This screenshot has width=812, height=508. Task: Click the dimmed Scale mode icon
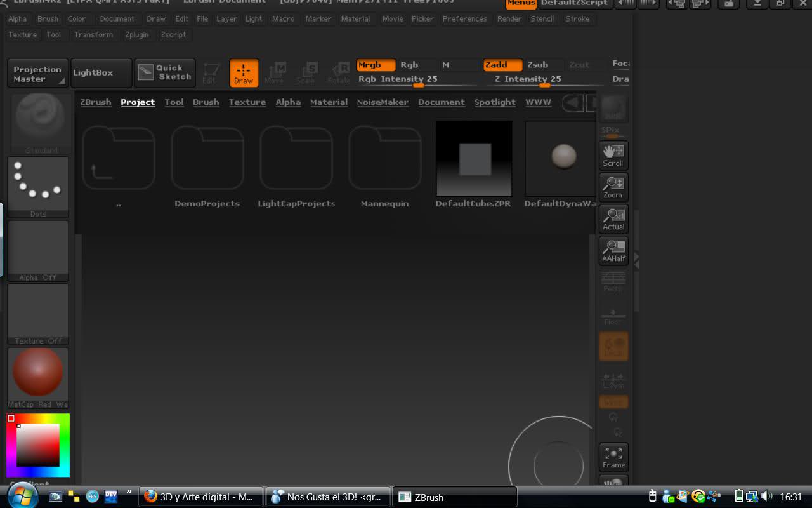pos(306,73)
